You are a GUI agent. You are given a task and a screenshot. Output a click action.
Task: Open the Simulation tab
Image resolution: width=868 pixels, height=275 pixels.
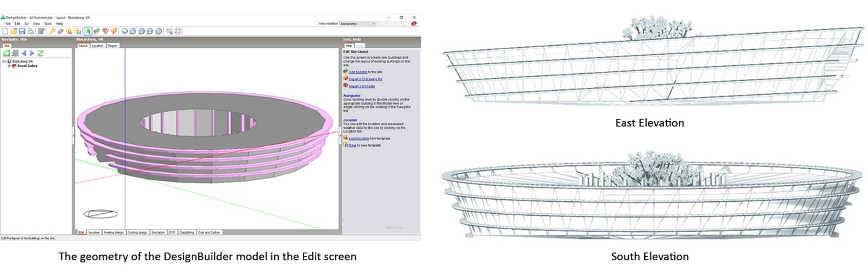click(x=158, y=232)
